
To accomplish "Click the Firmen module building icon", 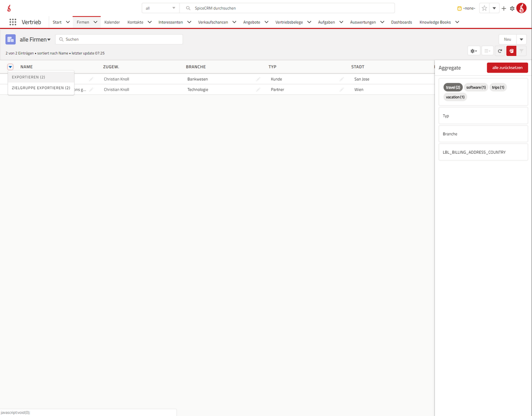I will (11, 39).
